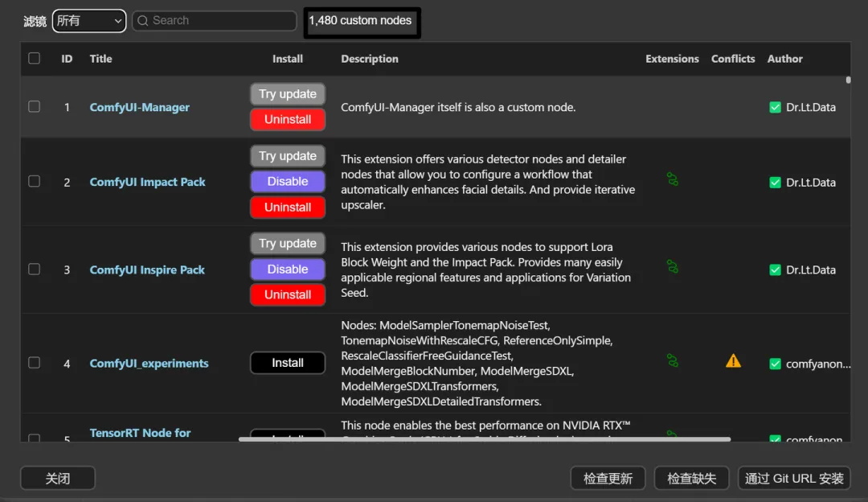Click Inspire Pack description about Lora Block Weight

click(x=486, y=270)
